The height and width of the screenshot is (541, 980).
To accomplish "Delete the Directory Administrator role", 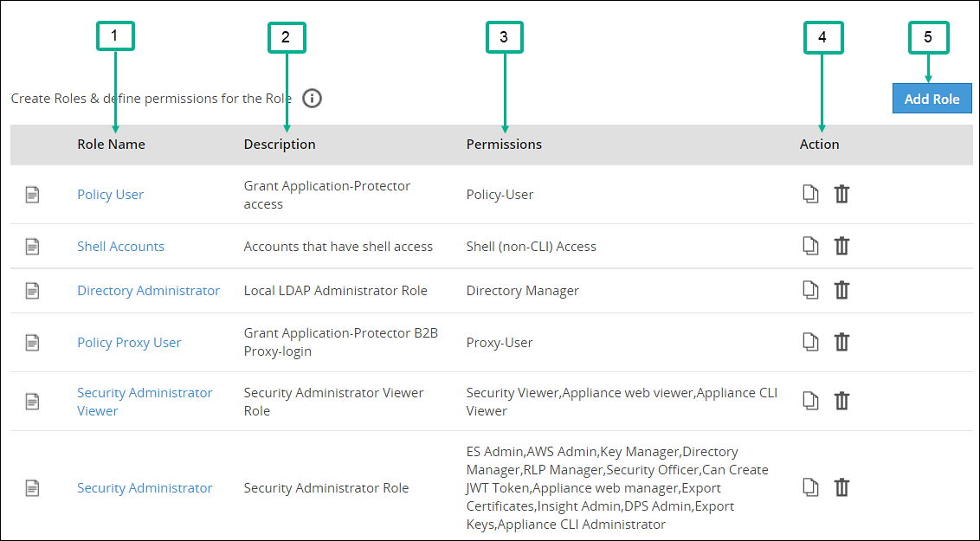I will click(841, 290).
